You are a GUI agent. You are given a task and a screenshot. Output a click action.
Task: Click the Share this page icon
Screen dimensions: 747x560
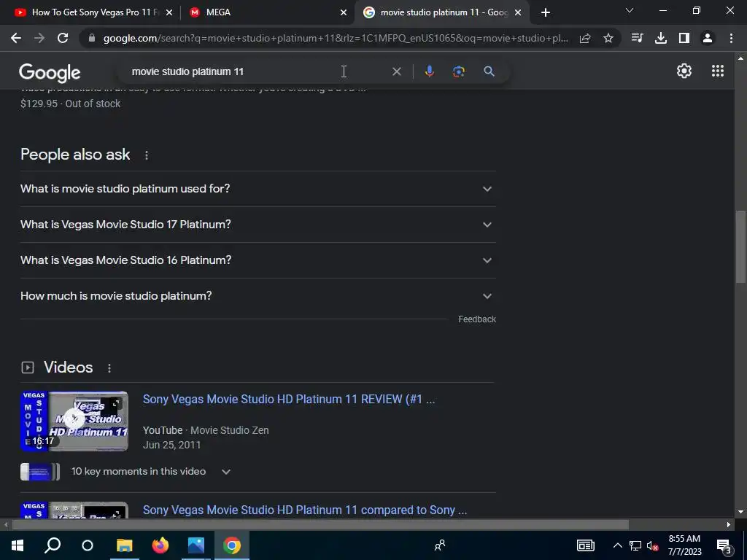(585, 38)
